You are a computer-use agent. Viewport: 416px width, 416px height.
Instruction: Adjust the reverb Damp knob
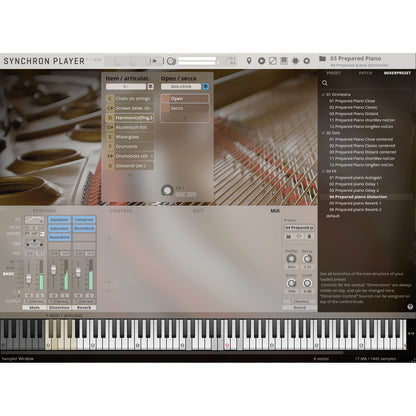click(291, 283)
